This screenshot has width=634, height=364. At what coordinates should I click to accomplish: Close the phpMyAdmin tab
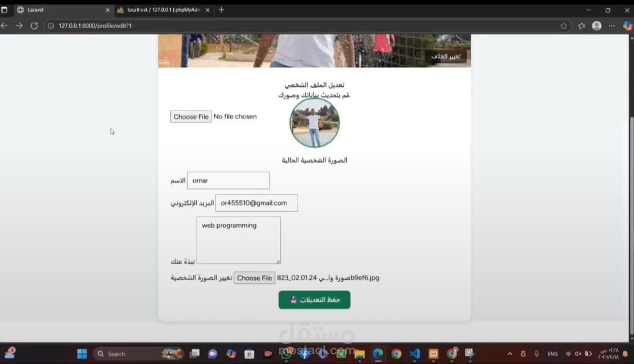[x=207, y=10]
